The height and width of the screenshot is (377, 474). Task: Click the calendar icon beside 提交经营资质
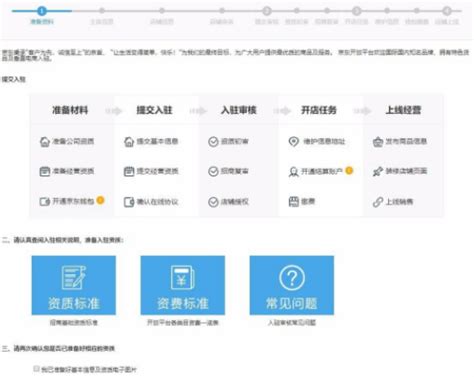[x=129, y=171]
